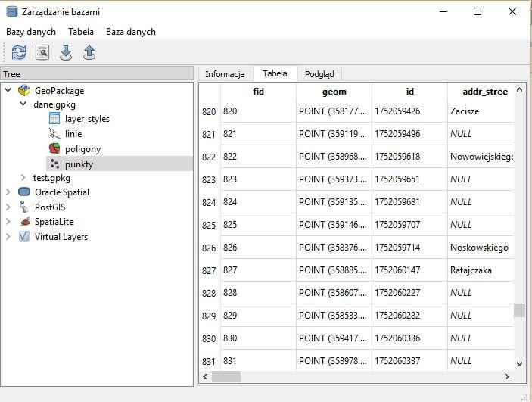532x402 pixels.
Task: Click the fid cell 823
Action: (x=258, y=179)
